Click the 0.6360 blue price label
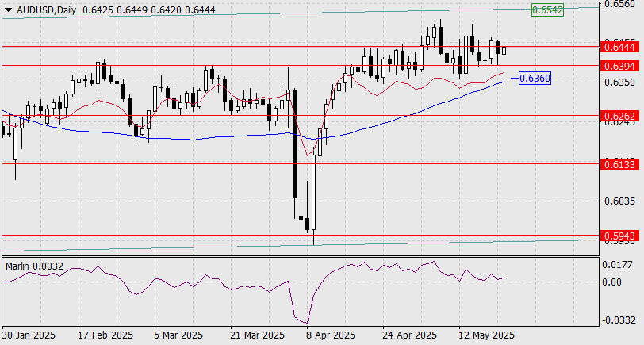Viewport: 644px width, 345px height. point(535,78)
